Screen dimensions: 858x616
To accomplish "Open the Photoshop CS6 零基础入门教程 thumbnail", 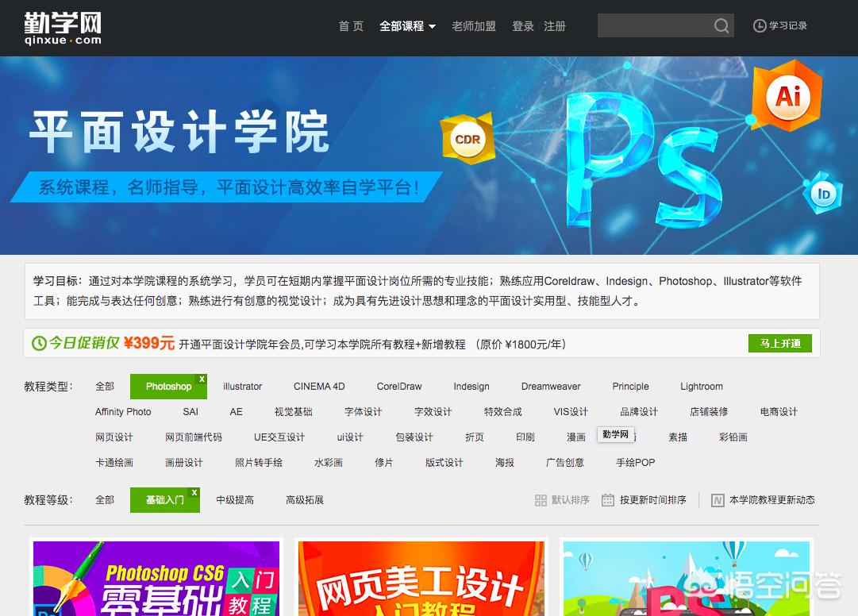I will [156, 579].
